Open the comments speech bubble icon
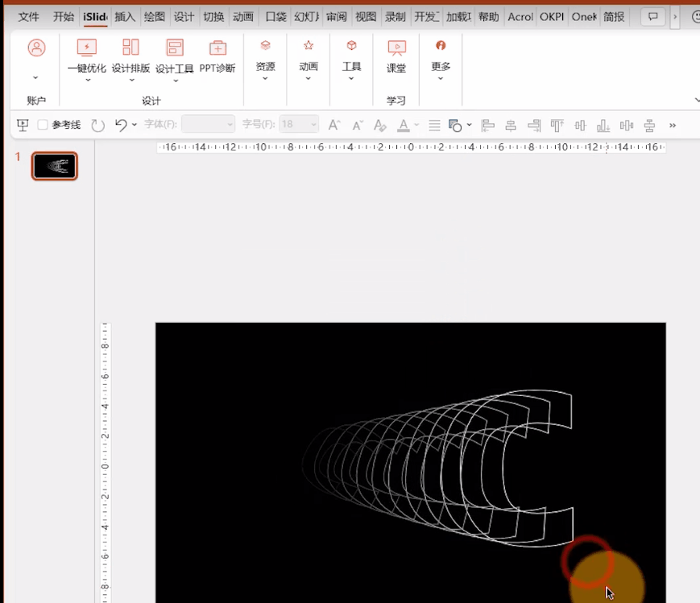 652,17
